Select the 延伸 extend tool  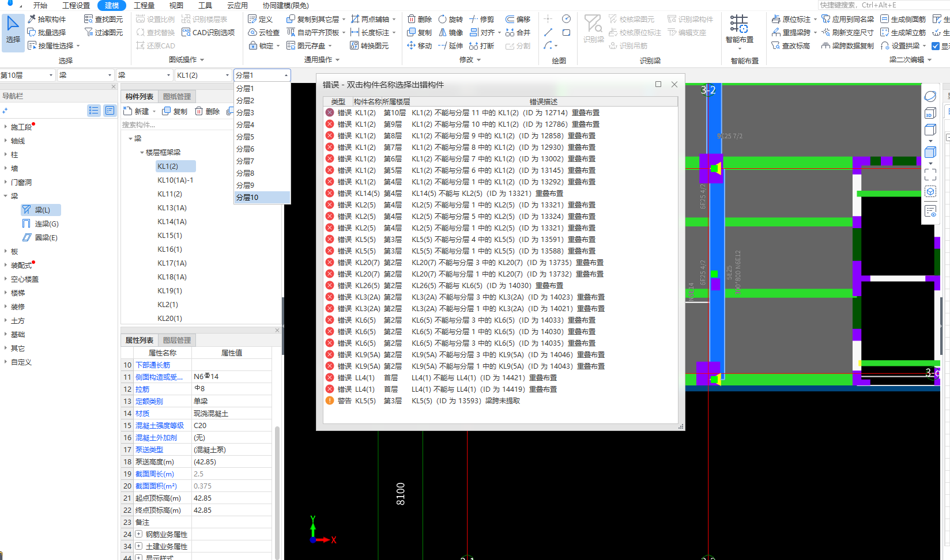451,46
